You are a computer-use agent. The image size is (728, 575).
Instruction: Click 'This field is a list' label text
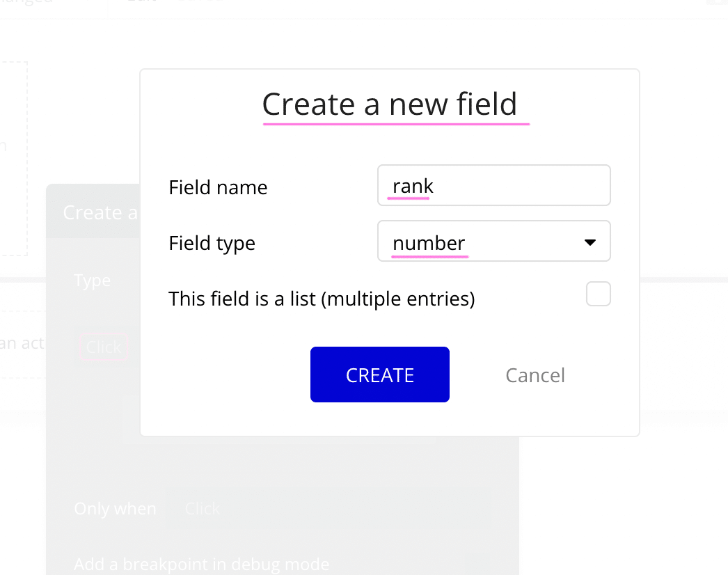click(x=322, y=299)
